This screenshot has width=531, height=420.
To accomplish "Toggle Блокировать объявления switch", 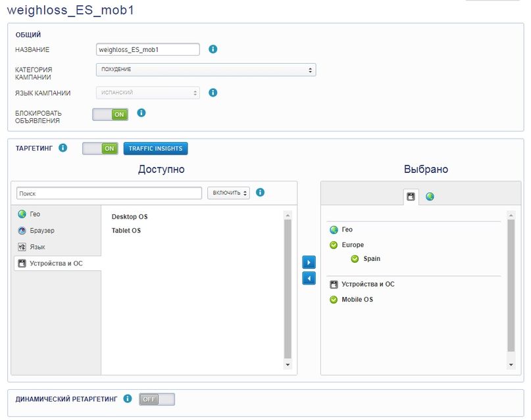I will click(x=111, y=114).
